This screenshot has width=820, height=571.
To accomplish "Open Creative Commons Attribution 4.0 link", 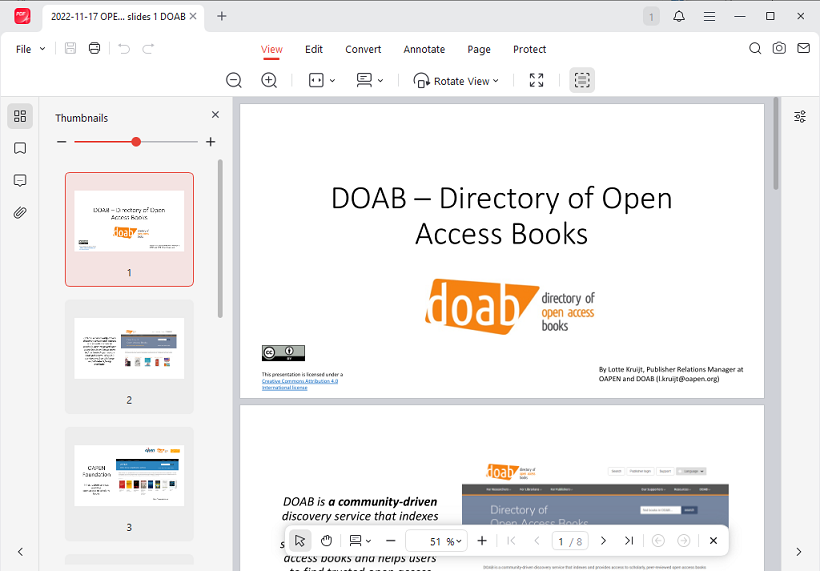I will pos(300,384).
